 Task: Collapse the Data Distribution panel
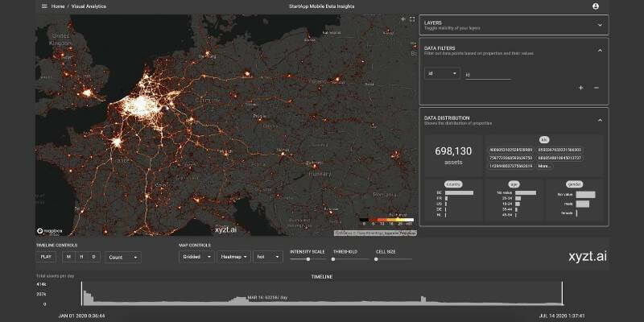pos(600,120)
